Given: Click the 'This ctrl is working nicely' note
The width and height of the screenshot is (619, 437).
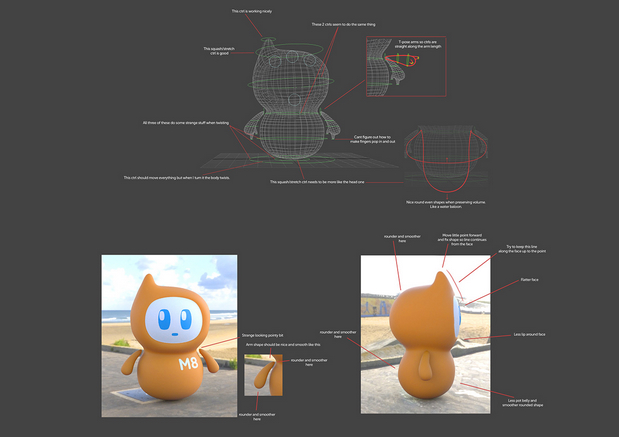Looking at the screenshot, I should 251,11.
